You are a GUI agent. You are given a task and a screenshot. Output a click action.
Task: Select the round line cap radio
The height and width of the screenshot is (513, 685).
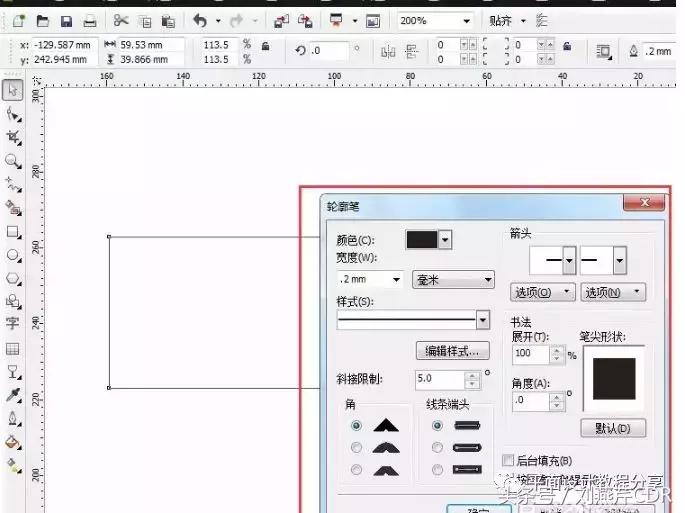[x=437, y=447]
